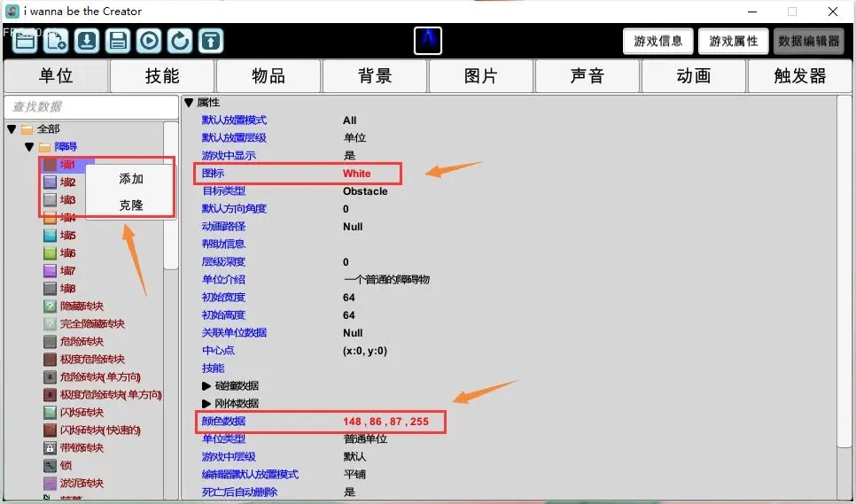The width and height of the screenshot is (856, 504).
Task: Collapse the 属性 section
Action: [189, 102]
